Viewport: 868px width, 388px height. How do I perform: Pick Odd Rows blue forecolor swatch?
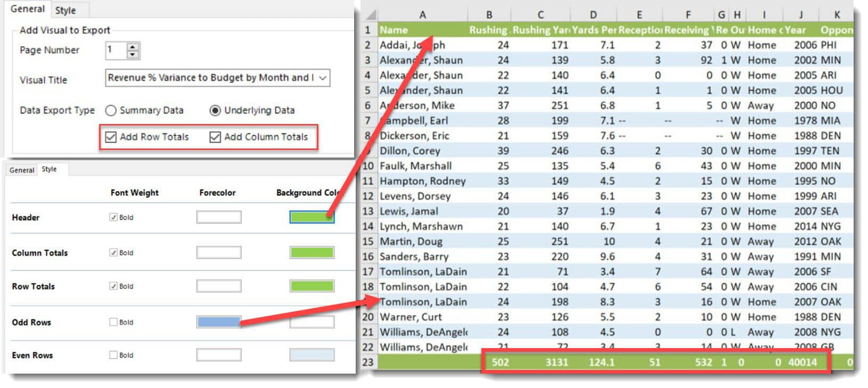pos(219,322)
